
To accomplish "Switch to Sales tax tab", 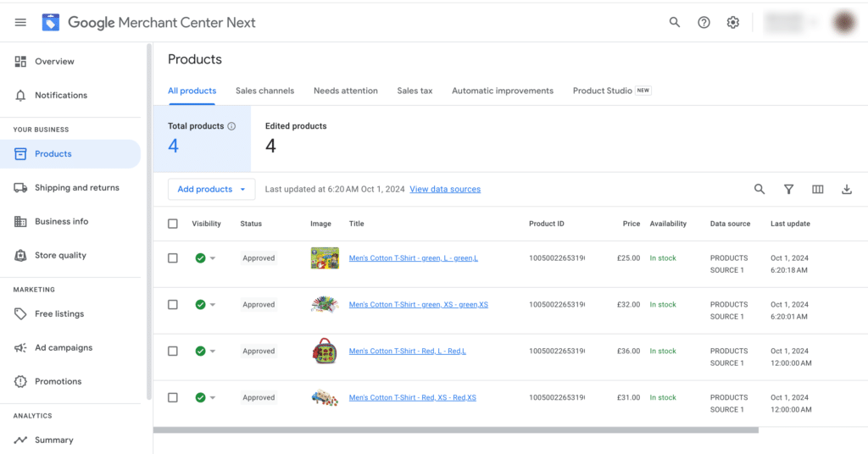I will click(415, 91).
